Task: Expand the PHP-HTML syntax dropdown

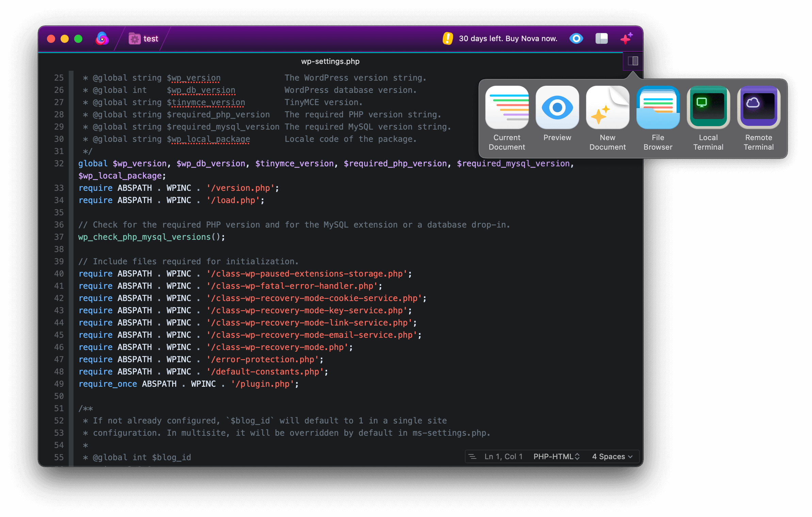Action: tap(556, 456)
